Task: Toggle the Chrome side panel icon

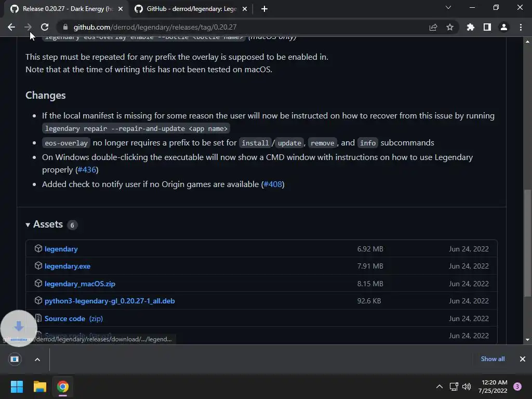Action: pyautogui.click(x=487, y=27)
